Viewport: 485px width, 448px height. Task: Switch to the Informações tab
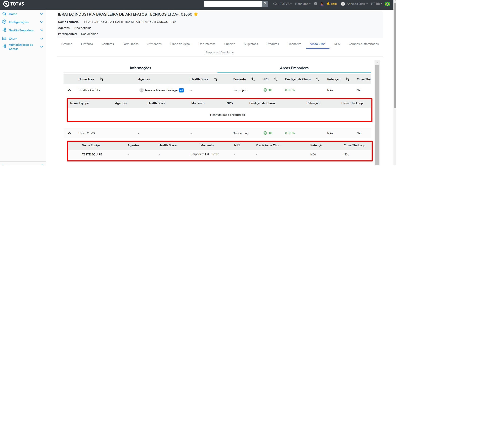140,68
